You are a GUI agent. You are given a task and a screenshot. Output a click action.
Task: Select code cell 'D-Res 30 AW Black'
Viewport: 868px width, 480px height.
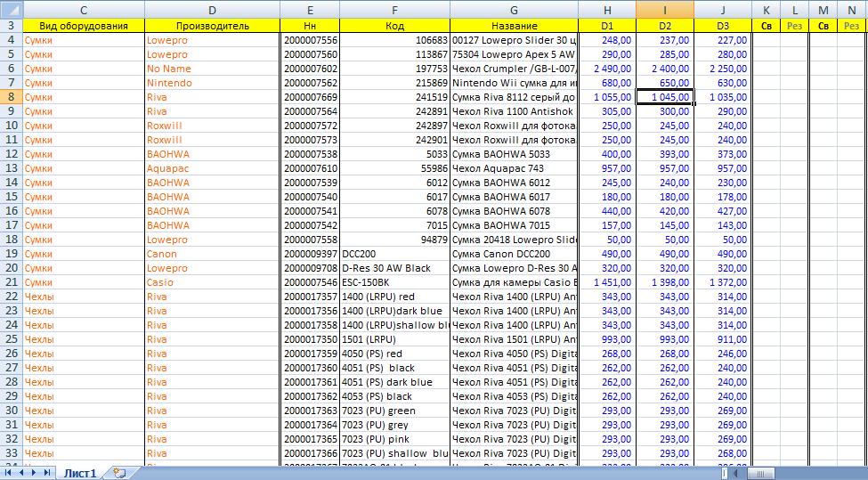point(394,268)
